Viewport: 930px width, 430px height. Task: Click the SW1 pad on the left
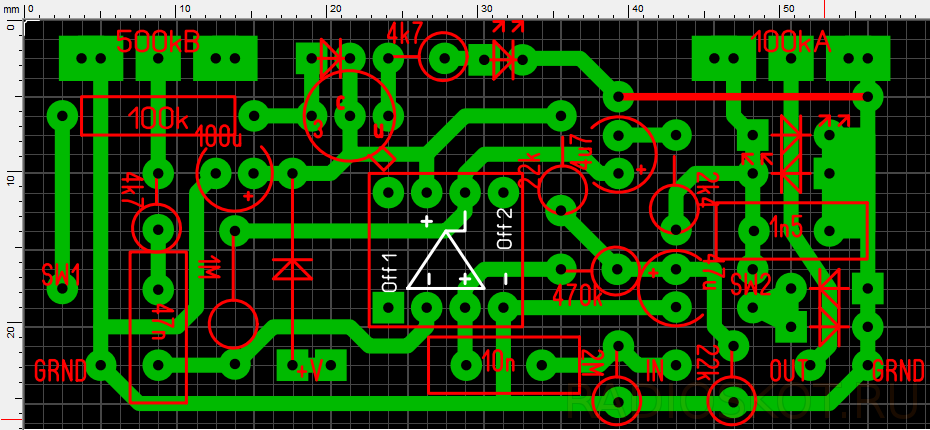tap(64, 291)
